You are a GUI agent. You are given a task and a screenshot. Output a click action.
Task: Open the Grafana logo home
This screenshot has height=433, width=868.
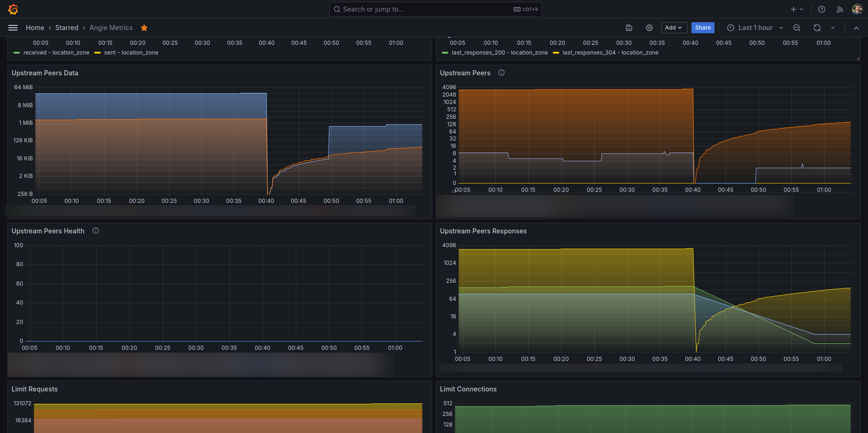[13, 9]
